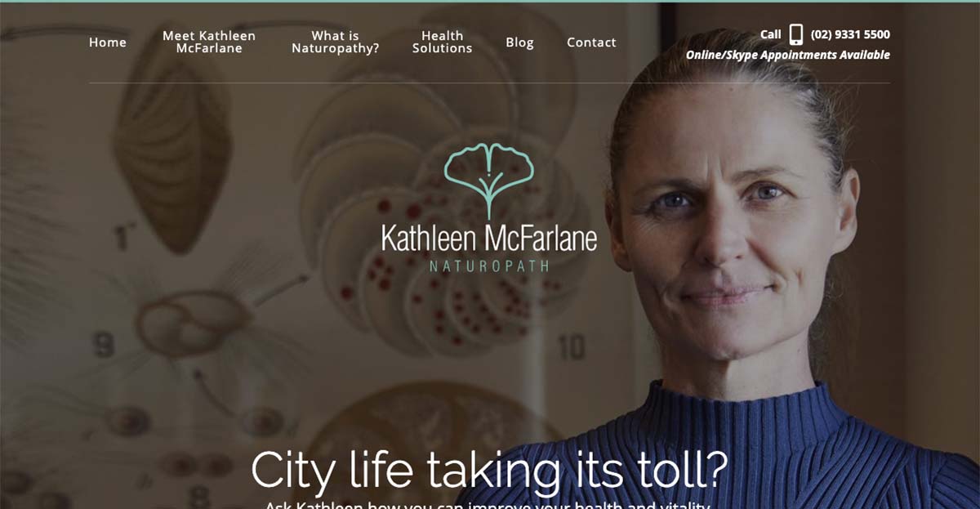
Task: Click the number 9 illustration label
Action: (104, 346)
